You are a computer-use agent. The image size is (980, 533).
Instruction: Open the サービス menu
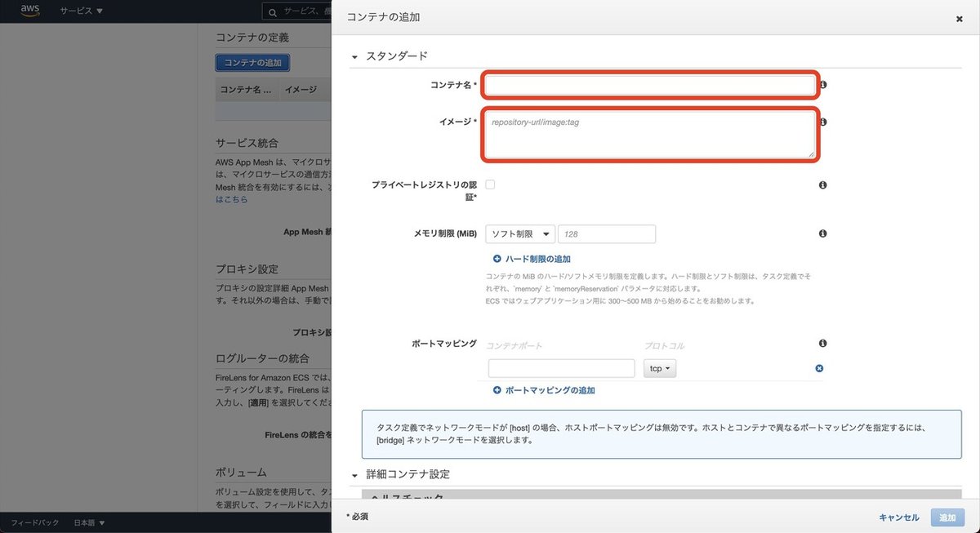(77, 11)
